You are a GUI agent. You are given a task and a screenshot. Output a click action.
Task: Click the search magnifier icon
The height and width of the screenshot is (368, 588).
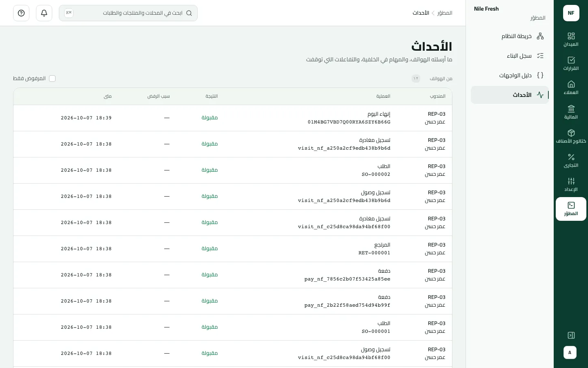pos(189,13)
